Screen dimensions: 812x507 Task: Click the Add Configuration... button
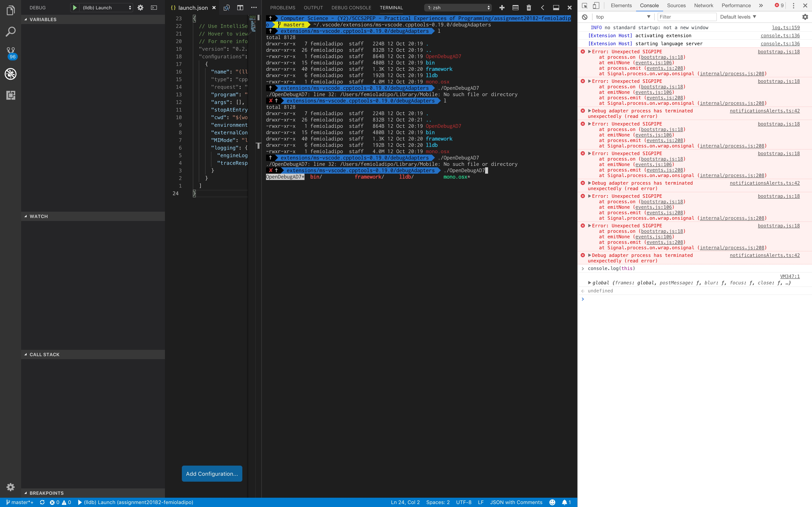coord(212,473)
